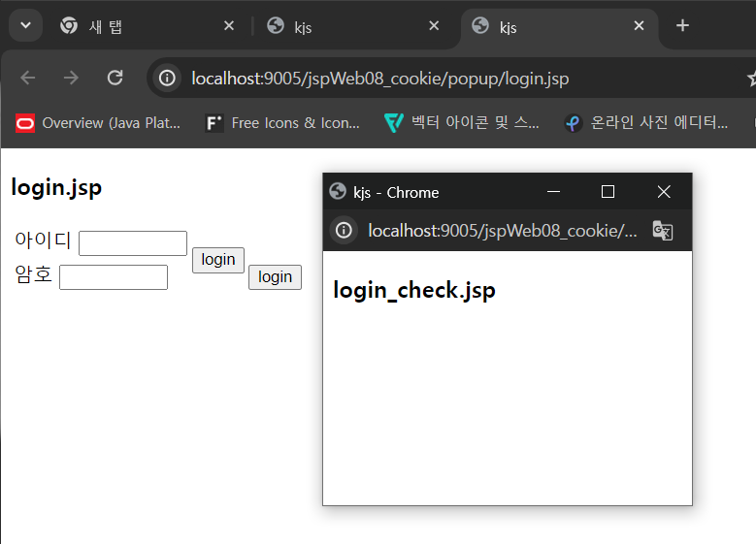Viewport: 756px width, 544px height.
Task: Go forward to next page
Action: point(72,78)
